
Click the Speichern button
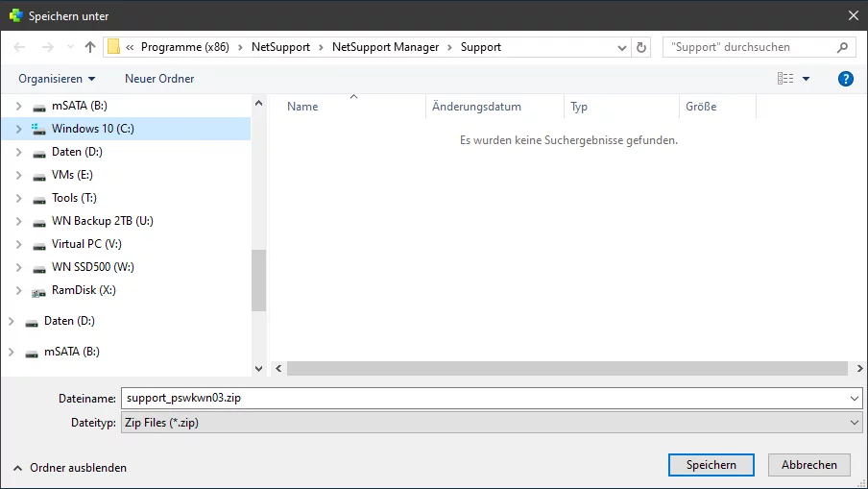pos(711,465)
